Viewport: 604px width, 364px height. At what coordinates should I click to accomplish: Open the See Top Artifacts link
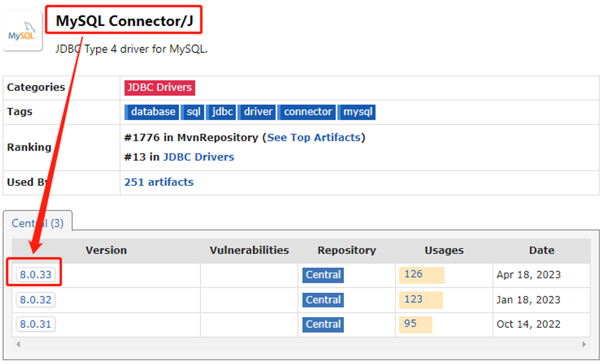314,137
